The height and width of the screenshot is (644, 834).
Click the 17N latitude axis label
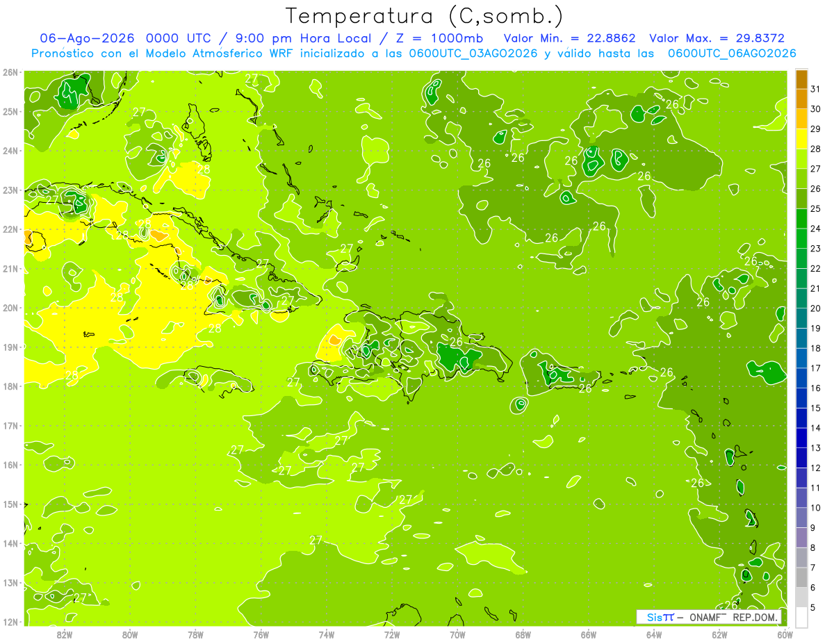click(x=10, y=426)
